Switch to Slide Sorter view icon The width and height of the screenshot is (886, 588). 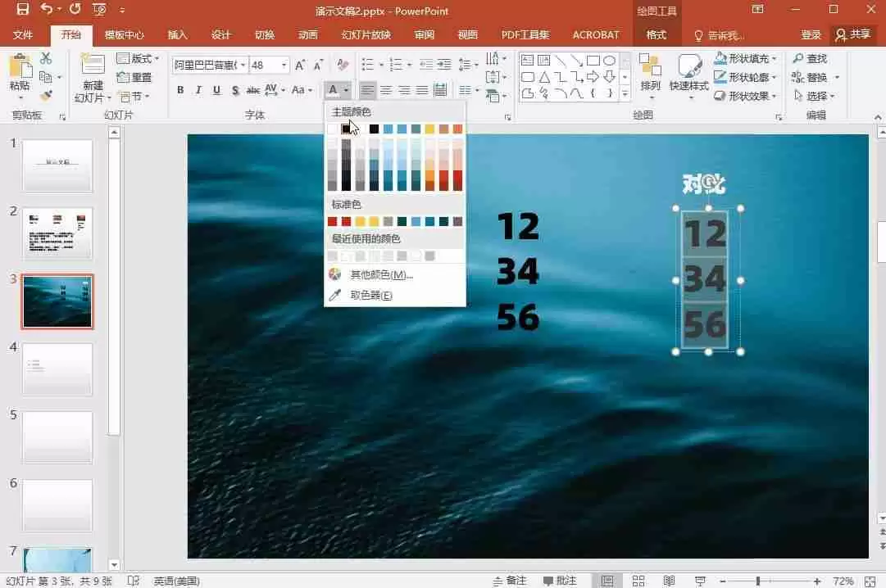coord(638,581)
